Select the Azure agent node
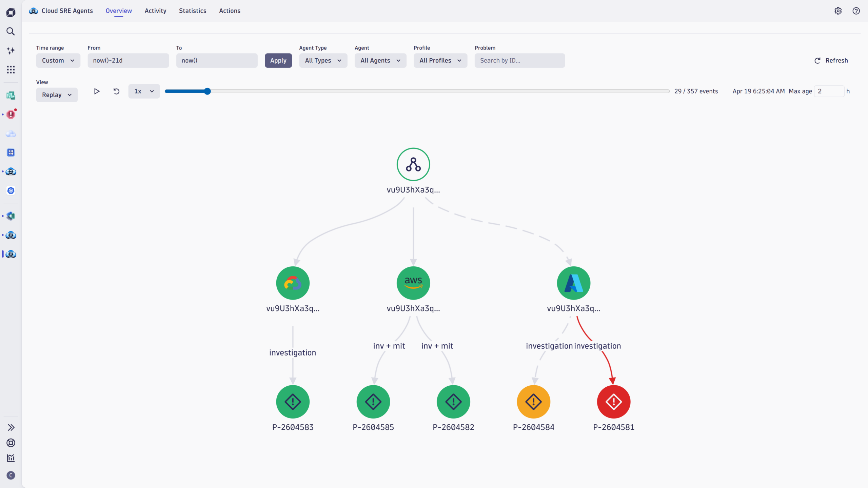This screenshot has width=868, height=488. (x=574, y=283)
